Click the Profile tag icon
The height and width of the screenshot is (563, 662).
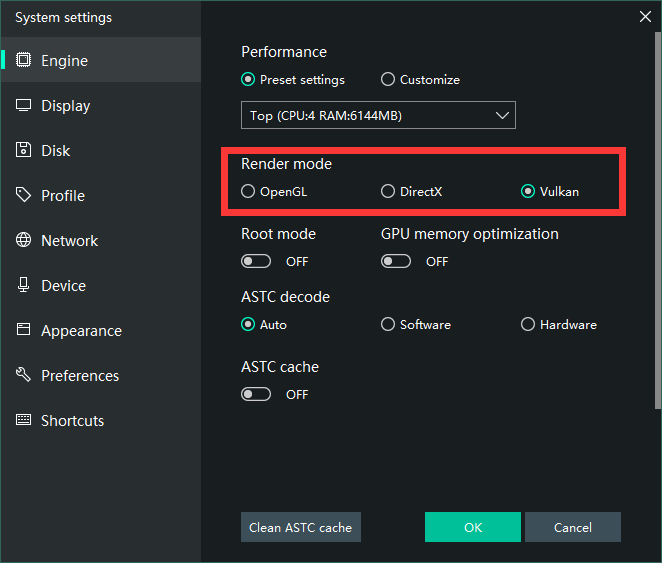pyautogui.click(x=24, y=195)
